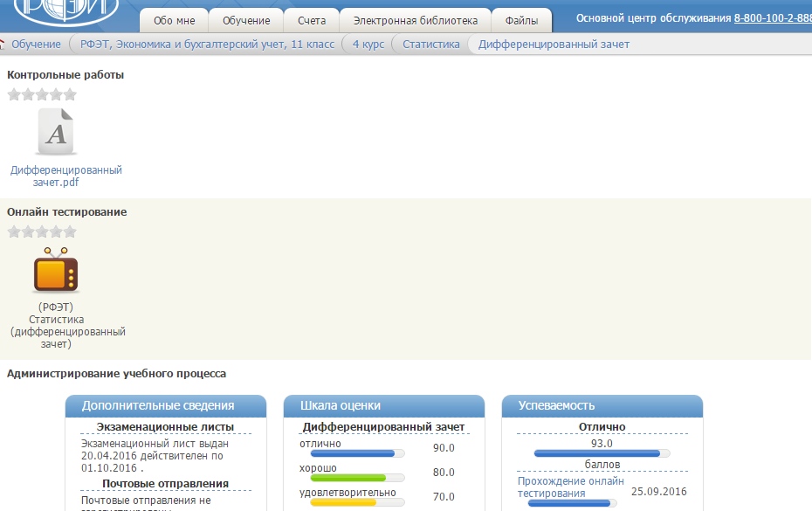Viewport: 812px width, 511px height.
Task: Give Онлайн тестирование a three-star rating
Action: tap(42, 231)
